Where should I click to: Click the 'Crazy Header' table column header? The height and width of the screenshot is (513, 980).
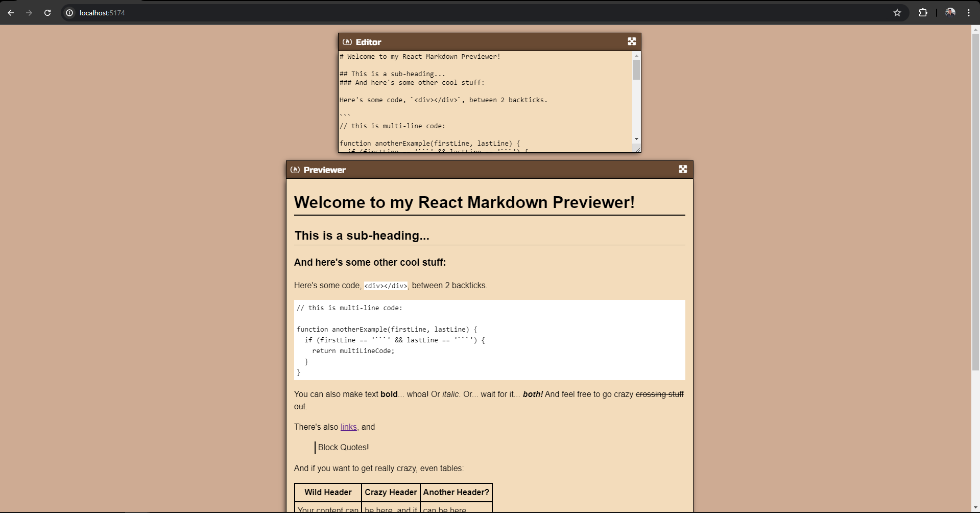point(391,492)
